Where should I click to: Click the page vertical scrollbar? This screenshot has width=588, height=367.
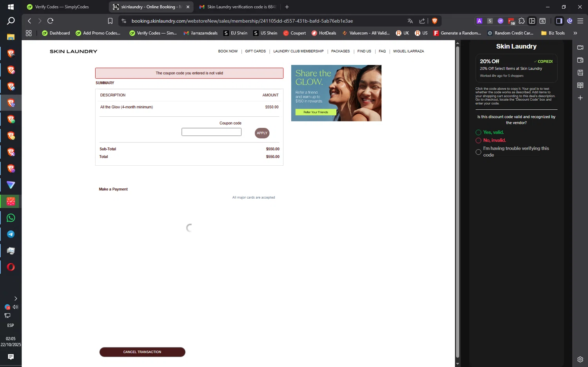click(x=457, y=203)
